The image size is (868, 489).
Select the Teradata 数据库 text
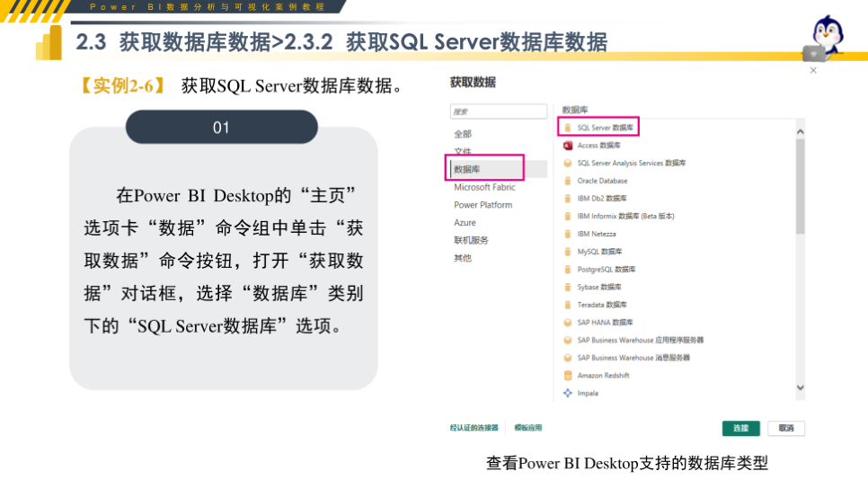tap(602, 305)
